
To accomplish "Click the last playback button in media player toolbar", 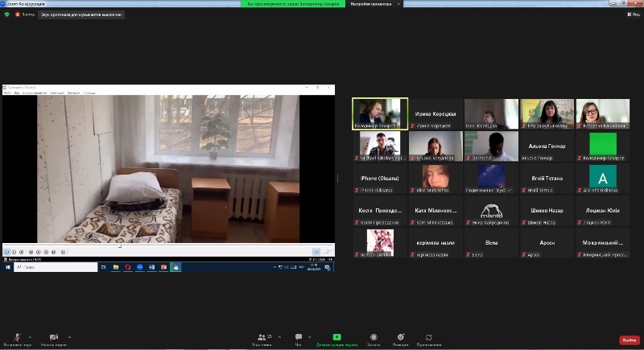I will pos(63,252).
